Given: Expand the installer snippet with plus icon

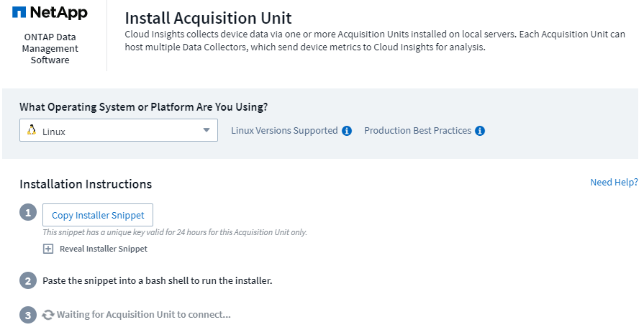Looking at the screenshot, I should point(48,249).
